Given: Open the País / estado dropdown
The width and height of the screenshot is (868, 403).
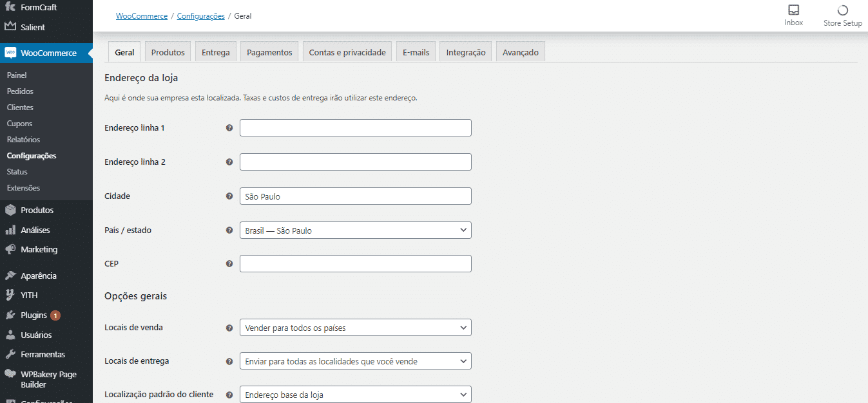Looking at the screenshot, I should coord(356,230).
